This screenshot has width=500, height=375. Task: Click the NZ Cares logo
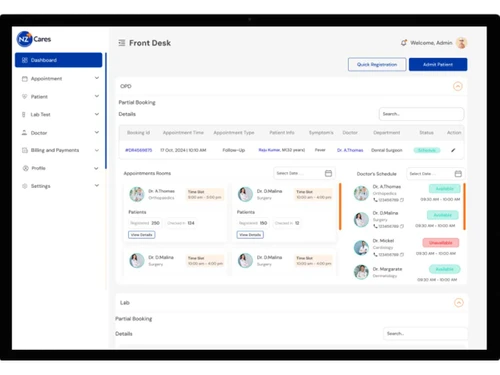(34, 39)
